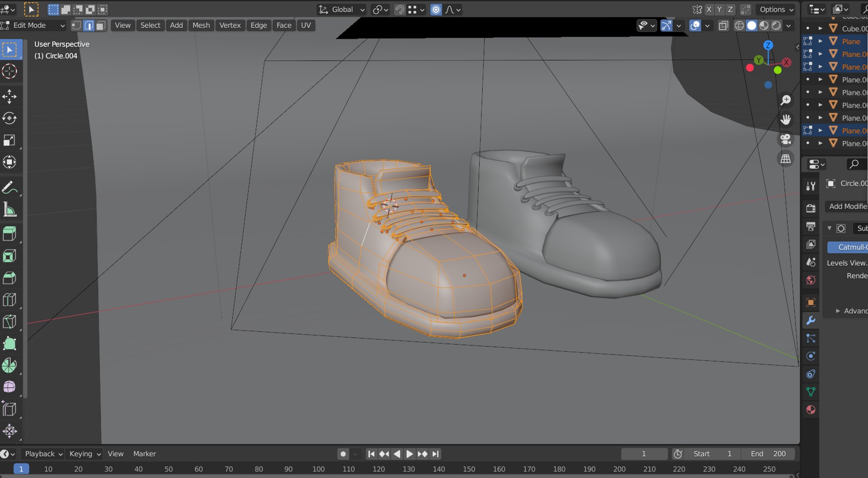This screenshot has width=868, height=478.
Task: Select the Poly Build tool
Action: tap(9, 344)
